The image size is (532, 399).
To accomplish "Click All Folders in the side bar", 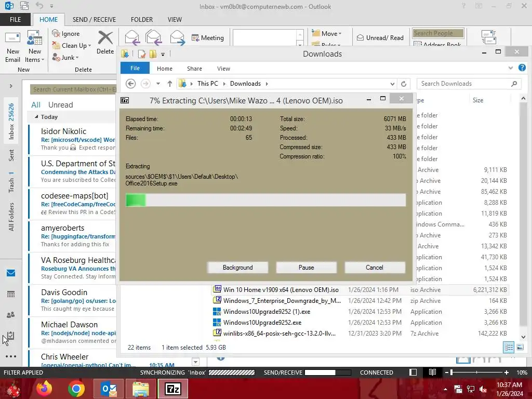I will tap(11, 217).
